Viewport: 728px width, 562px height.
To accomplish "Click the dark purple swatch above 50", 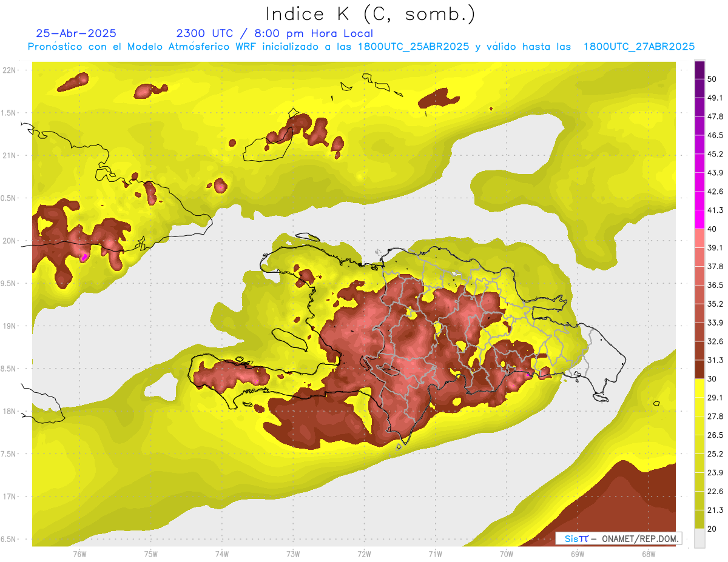I will 700,70.
